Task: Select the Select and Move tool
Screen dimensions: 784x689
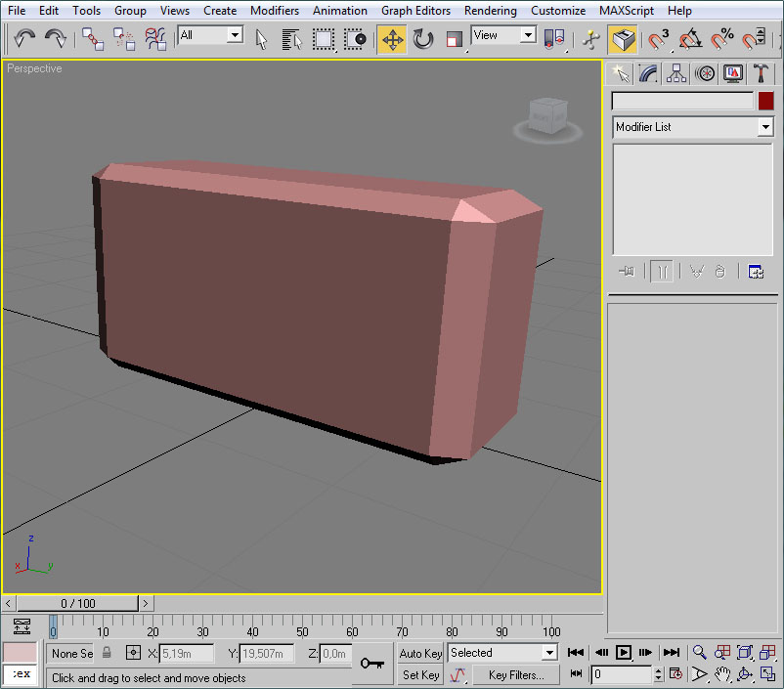Action: [x=392, y=39]
